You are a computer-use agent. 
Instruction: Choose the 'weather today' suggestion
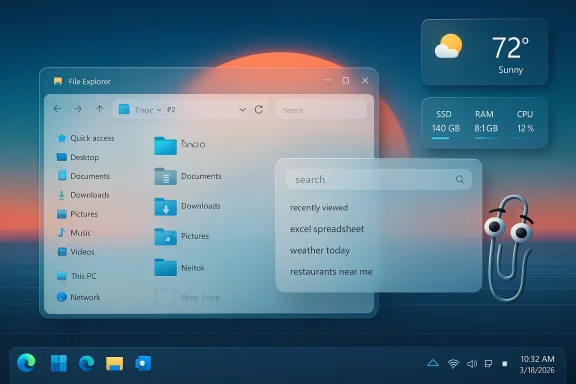click(x=320, y=251)
